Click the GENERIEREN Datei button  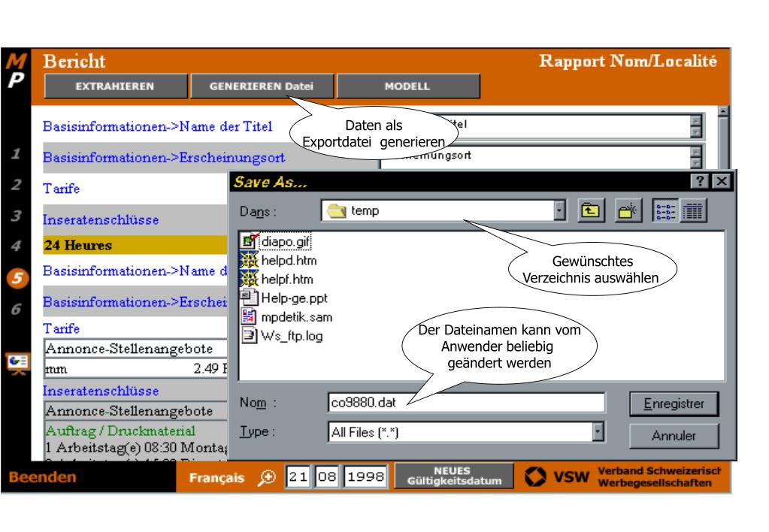(x=262, y=86)
